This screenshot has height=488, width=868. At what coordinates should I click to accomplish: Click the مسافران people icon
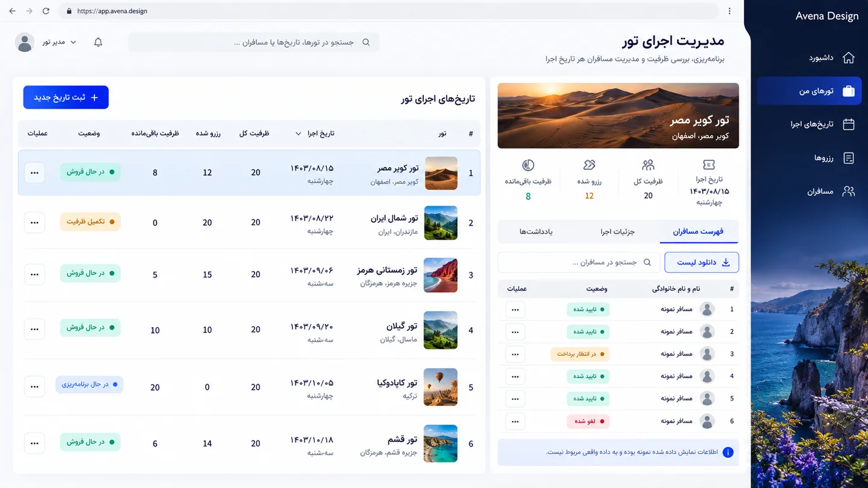click(848, 192)
